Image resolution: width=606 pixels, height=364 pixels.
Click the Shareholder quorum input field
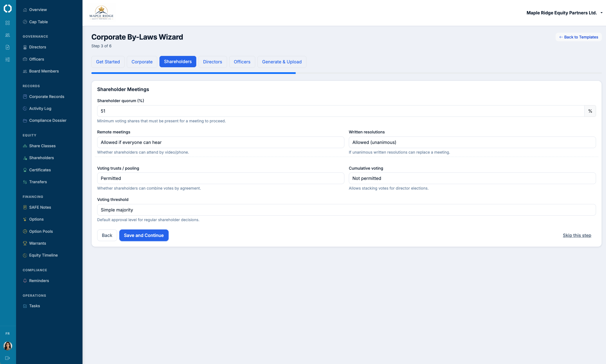coord(341,111)
